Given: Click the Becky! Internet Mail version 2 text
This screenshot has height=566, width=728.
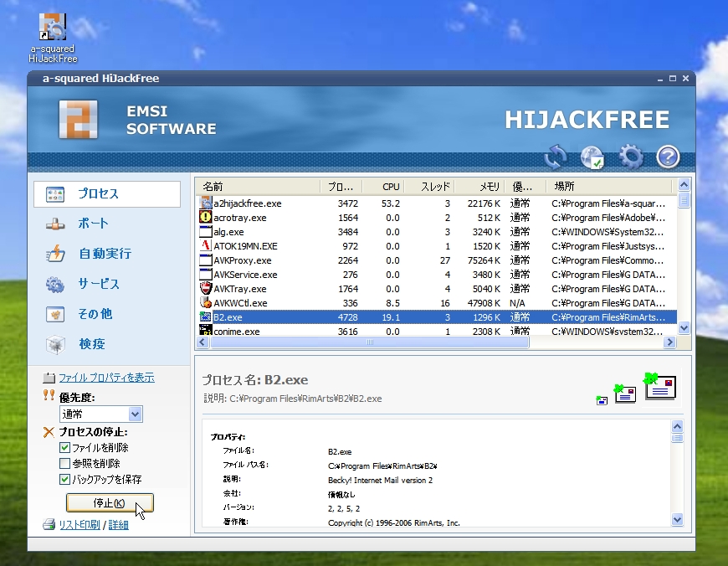Looking at the screenshot, I should point(380,480).
